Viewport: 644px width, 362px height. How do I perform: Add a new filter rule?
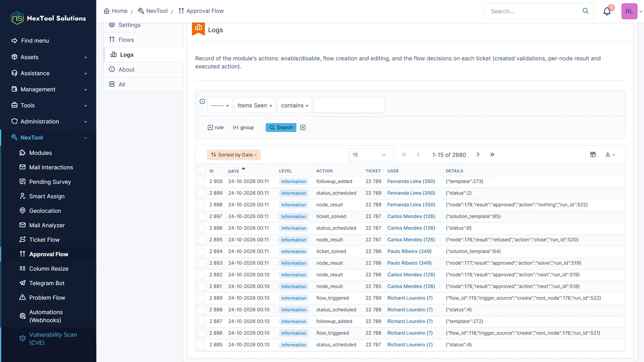(x=216, y=128)
